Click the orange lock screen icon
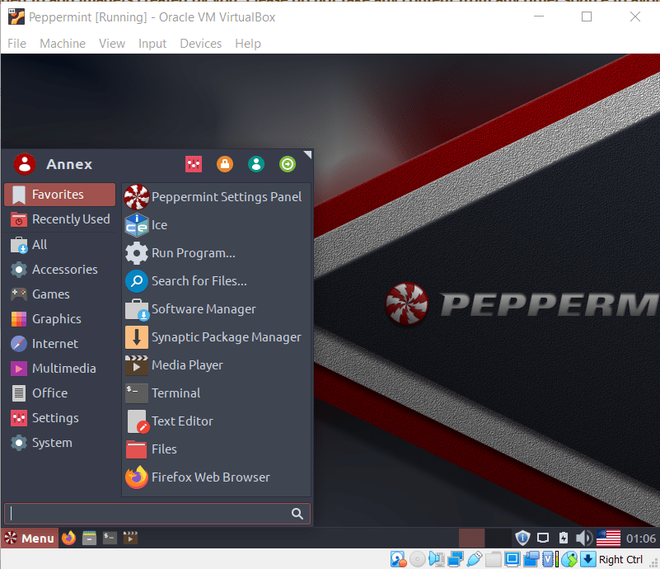Screen dimensions: 660x569 click(225, 164)
